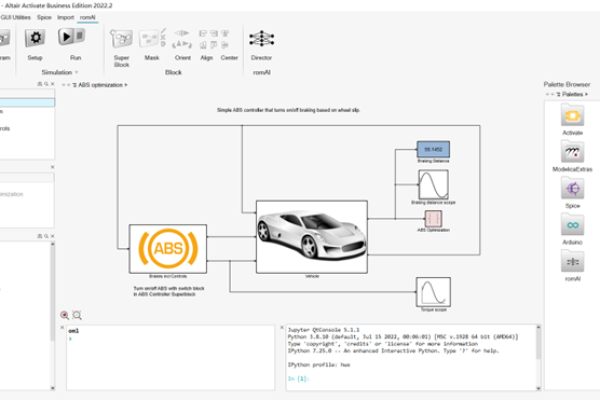
Task: Create a Super Block from the ribbon
Action: point(121,39)
